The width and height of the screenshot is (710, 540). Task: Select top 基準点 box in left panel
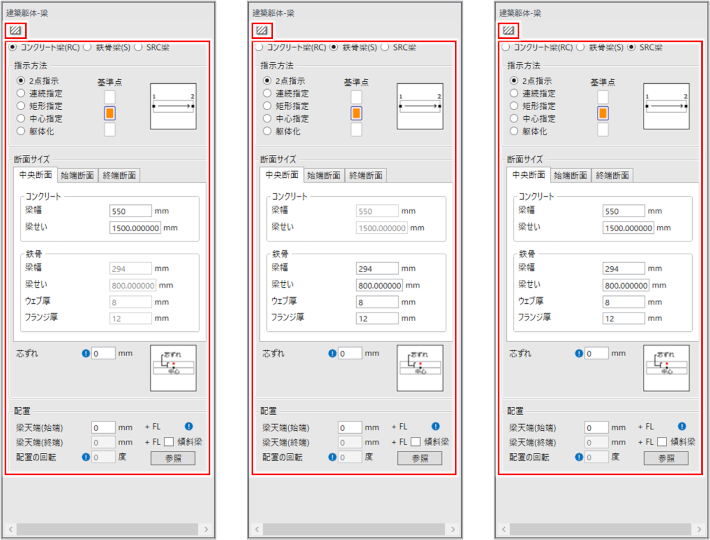tap(110, 96)
